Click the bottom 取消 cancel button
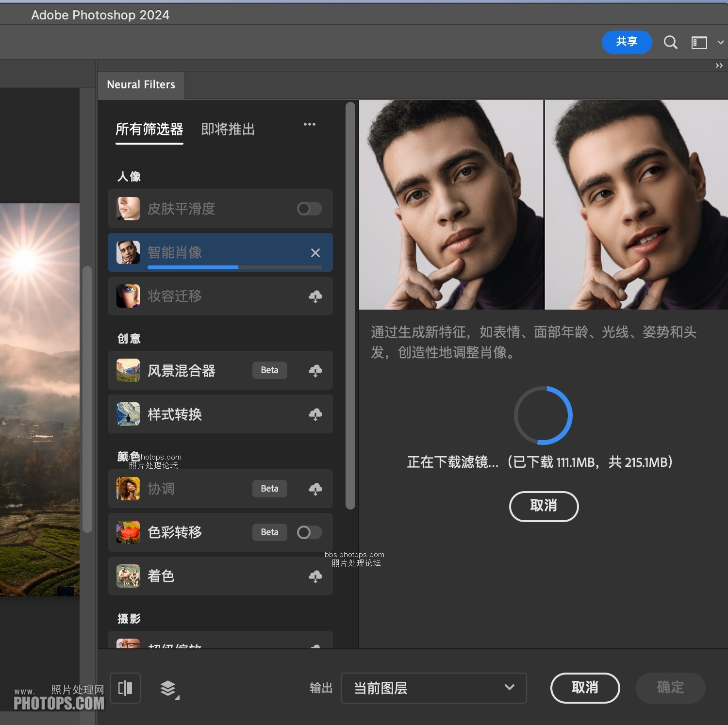Screen dimensions: 728x725 coord(585,688)
